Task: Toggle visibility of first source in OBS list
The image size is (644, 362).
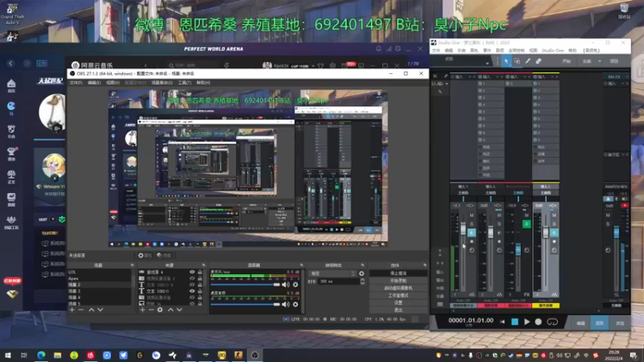Action: [x=192, y=272]
